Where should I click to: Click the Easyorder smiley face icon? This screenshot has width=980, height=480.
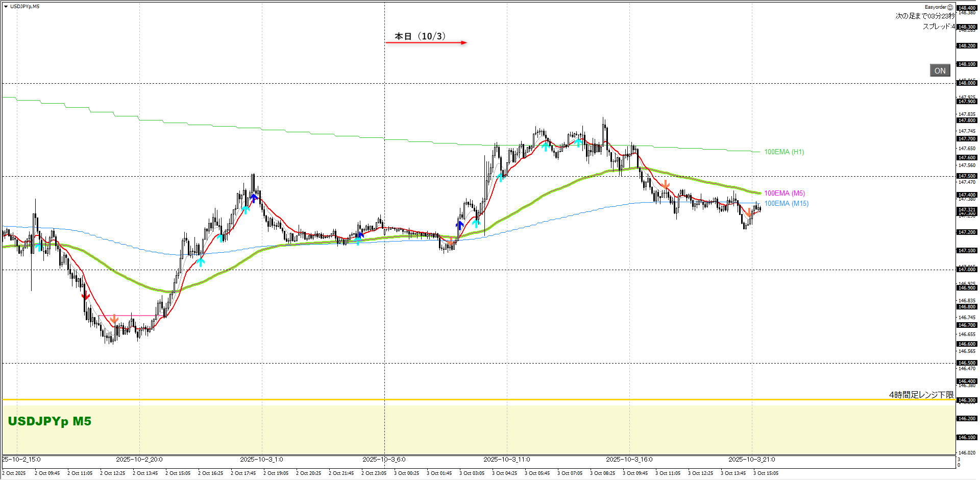[950, 7]
